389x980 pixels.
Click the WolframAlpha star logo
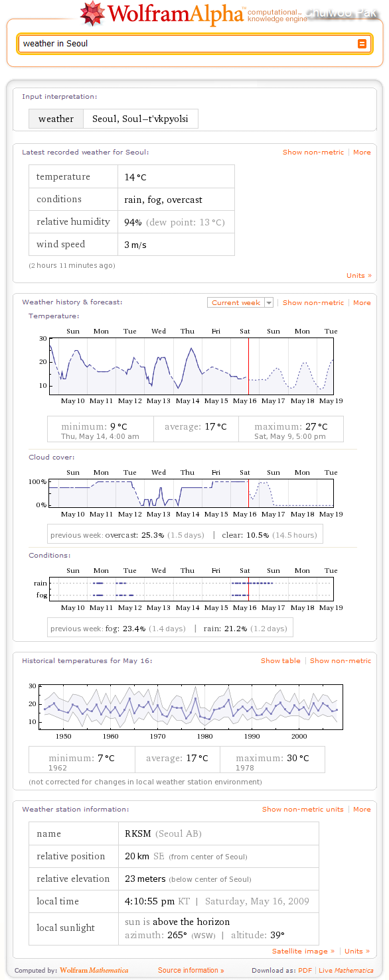pyautogui.click(x=92, y=13)
